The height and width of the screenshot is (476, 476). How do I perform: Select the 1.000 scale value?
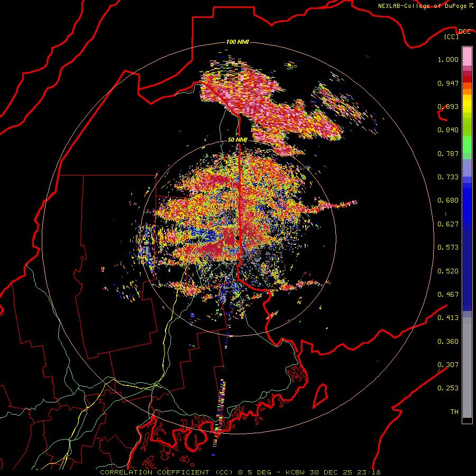click(448, 59)
